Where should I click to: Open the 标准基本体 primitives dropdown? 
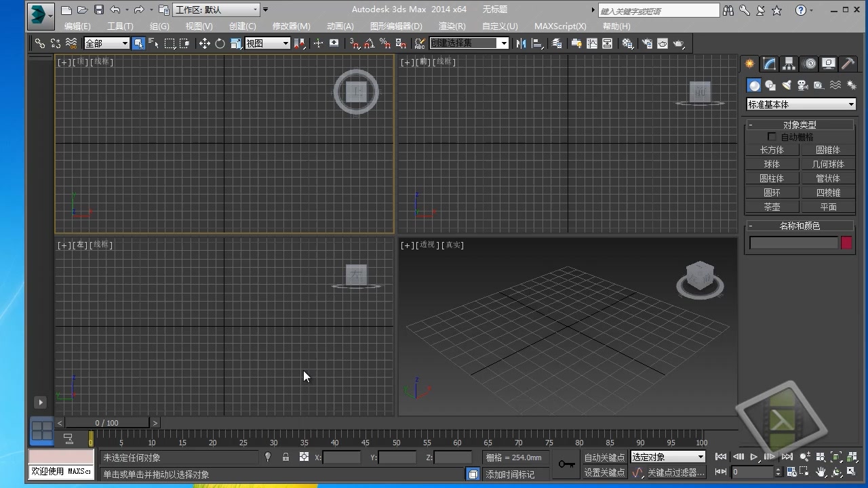click(x=801, y=104)
